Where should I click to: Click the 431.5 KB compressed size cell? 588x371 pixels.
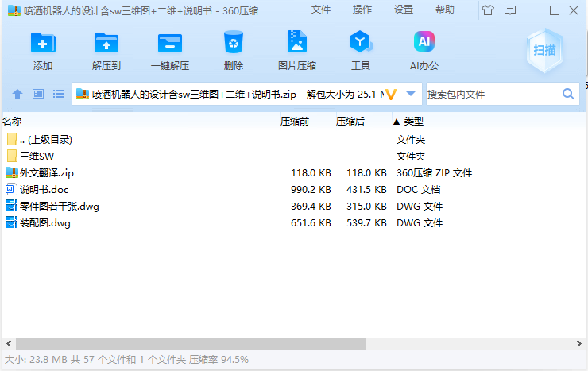point(366,190)
